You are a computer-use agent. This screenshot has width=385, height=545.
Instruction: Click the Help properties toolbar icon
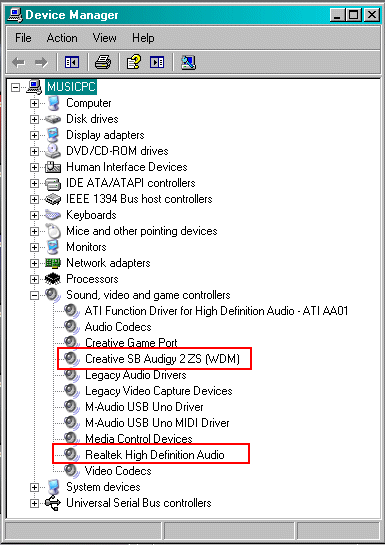(x=134, y=63)
